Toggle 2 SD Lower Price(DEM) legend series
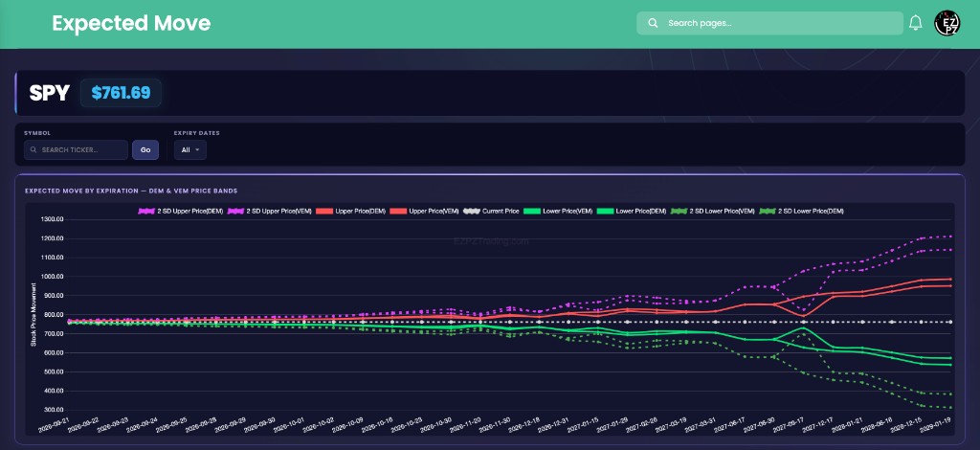The height and width of the screenshot is (450, 980). coord(801,212)
